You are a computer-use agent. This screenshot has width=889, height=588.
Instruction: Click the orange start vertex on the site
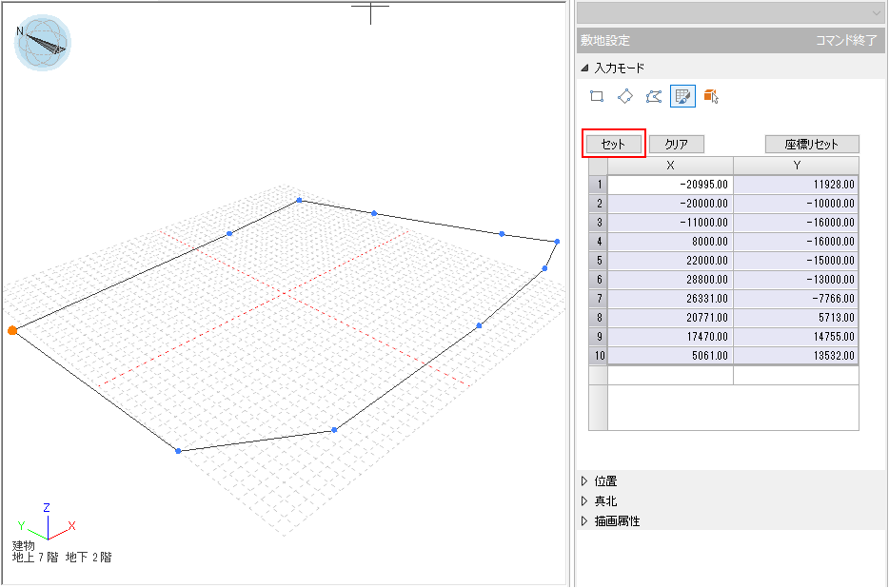[x=12, y=330]
